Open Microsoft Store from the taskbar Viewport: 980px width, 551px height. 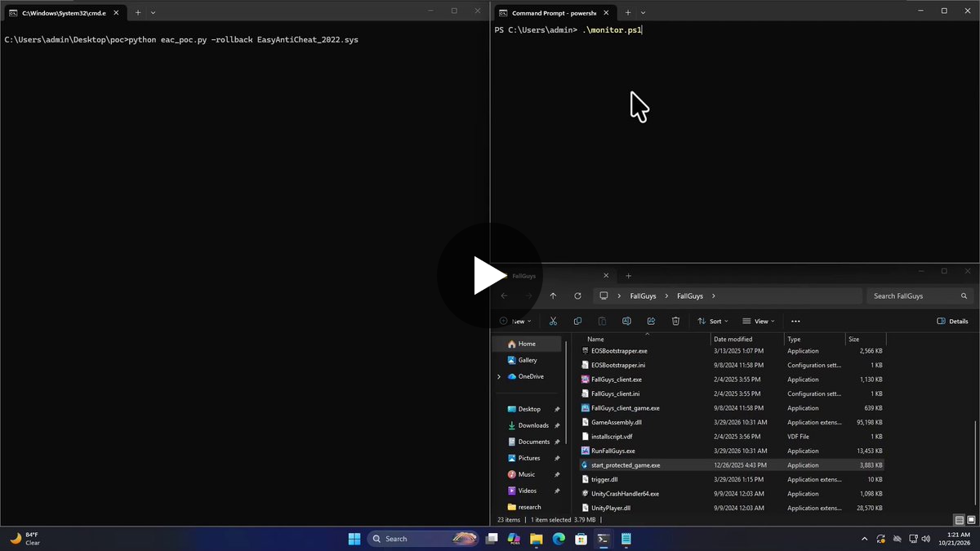point(581,539)
